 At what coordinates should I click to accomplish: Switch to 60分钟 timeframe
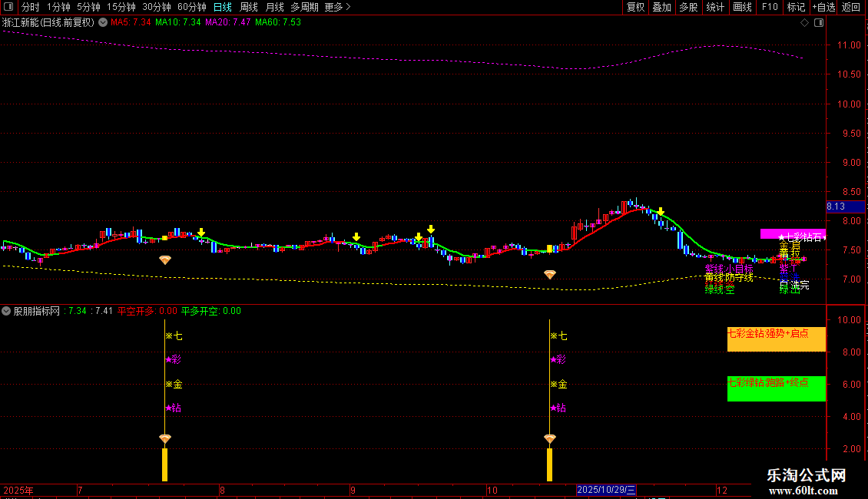[192, 7]
